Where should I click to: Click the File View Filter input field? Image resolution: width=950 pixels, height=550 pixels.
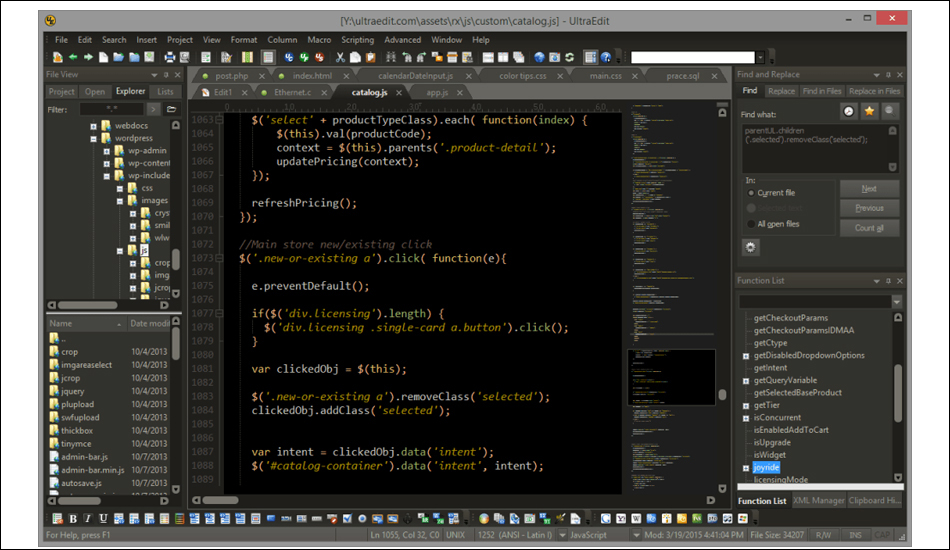click(111, 109)
